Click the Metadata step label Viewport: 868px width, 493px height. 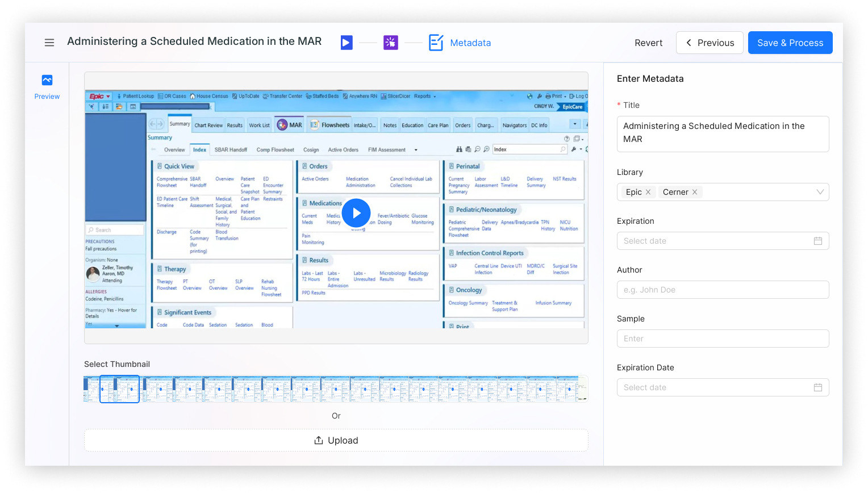470,43
